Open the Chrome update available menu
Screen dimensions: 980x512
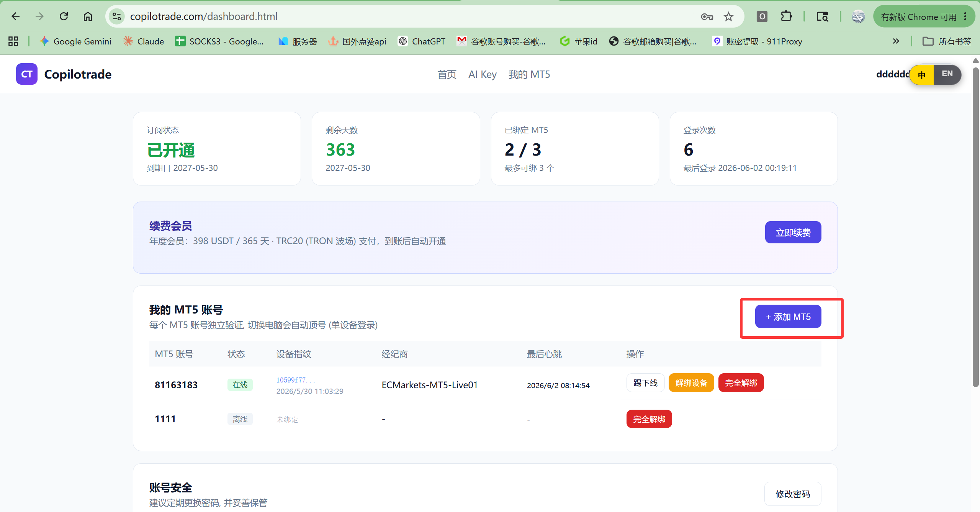click(x=924, y=16)
